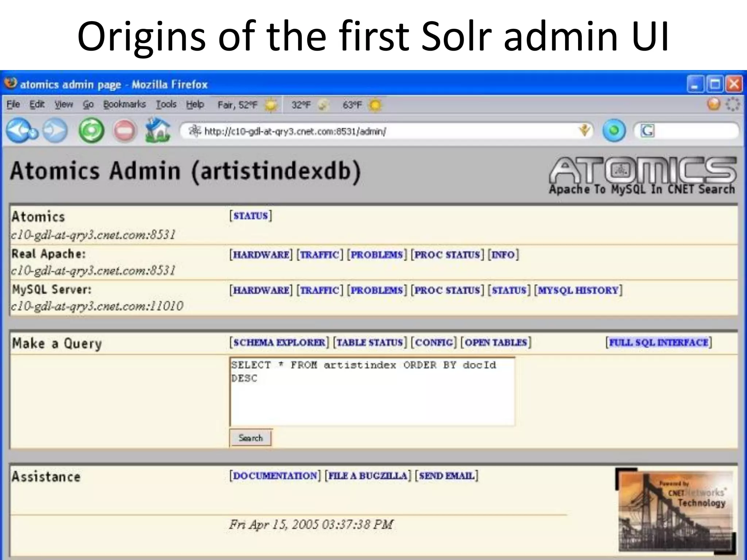Screen dimensions: 747x560
Task: Open the FULL SQL INTERFACE link
Action: 659,343
